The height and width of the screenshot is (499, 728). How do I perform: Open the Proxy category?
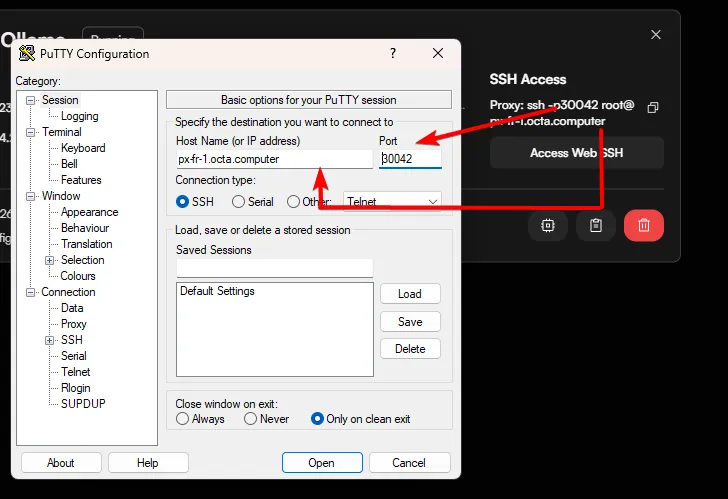click(x=74, y=324)
